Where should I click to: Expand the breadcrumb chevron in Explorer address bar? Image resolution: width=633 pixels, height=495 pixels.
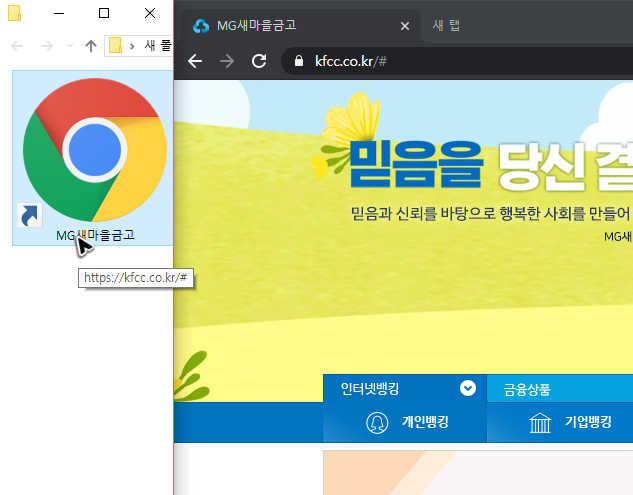[x=132, y=46]
